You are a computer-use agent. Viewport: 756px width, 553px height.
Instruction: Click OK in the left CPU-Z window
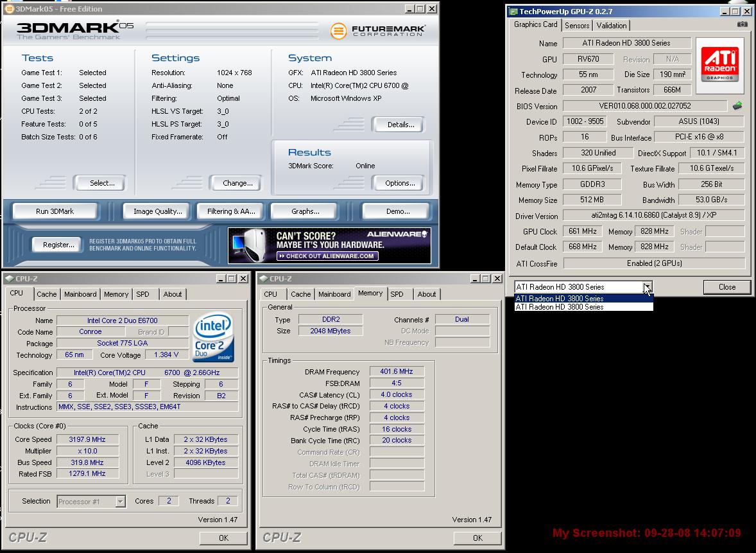224,538
